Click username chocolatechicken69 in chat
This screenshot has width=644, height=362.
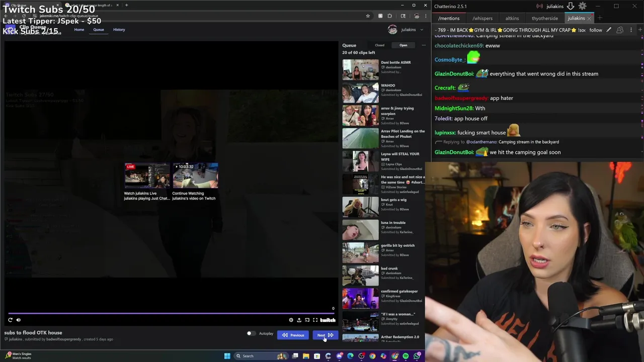point(459,46)
